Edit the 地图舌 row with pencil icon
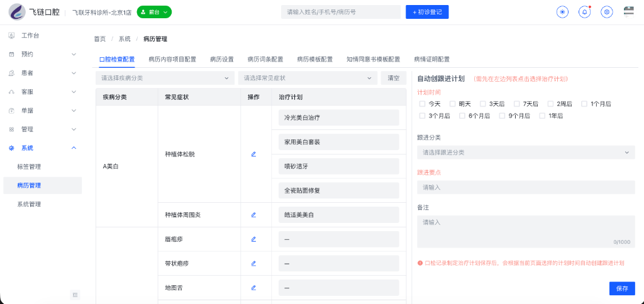Screen dimensions: 644x304 coord(253,288)
